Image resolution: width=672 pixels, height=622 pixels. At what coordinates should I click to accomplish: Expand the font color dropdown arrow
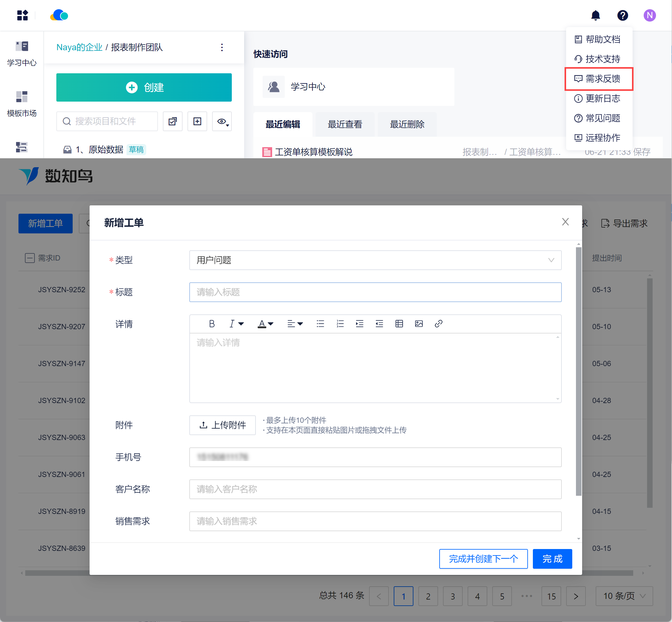pyautogui.click(x=271, y=324)
